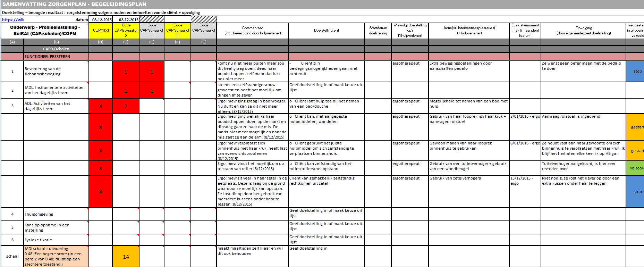Screen dimensions: 644x267
Task: Select the '15/12/2015 - ergo' evaluation cell
Action: tap(525, 191)
